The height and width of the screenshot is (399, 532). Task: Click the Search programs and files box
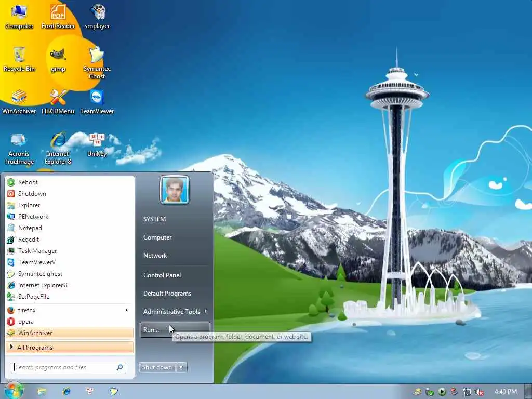[x=69, y=367]
